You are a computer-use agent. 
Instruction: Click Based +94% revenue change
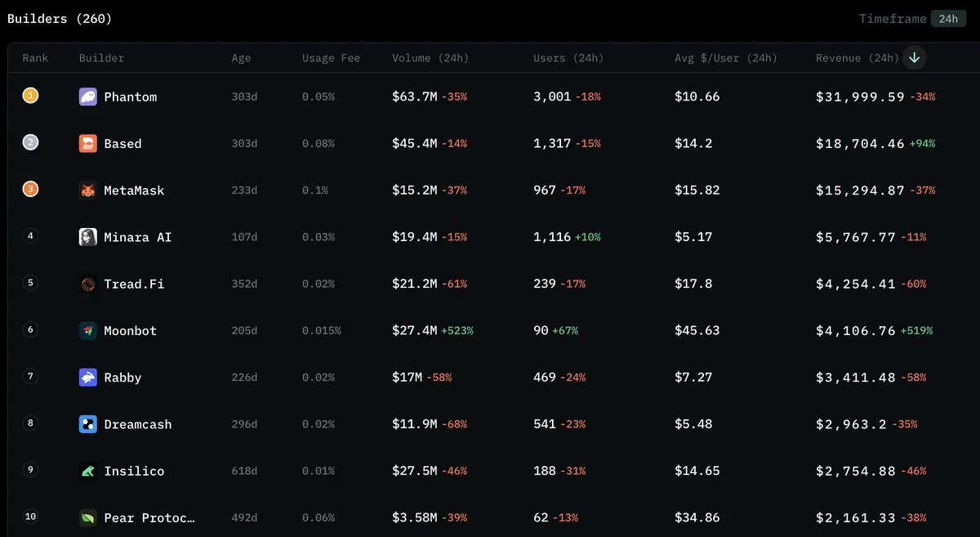point(922,144)
